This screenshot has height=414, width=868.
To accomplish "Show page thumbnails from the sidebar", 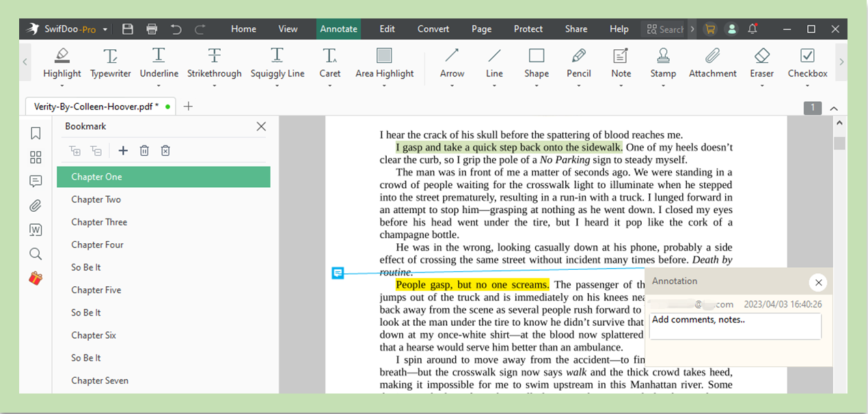I will [36, 158].
